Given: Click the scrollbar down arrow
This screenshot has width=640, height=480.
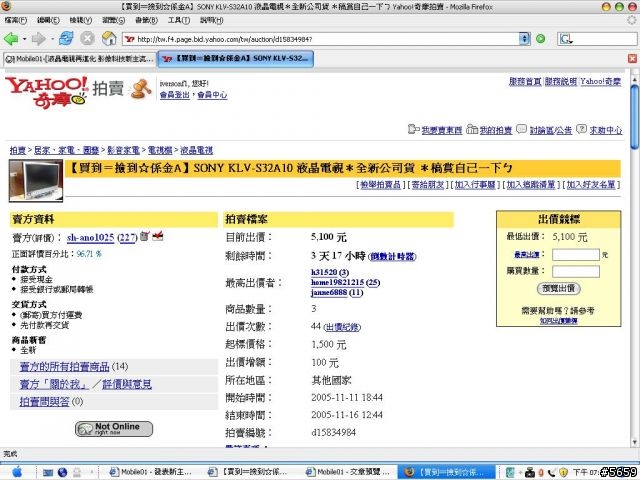Looking at the screenshot, I should point(634,442).
